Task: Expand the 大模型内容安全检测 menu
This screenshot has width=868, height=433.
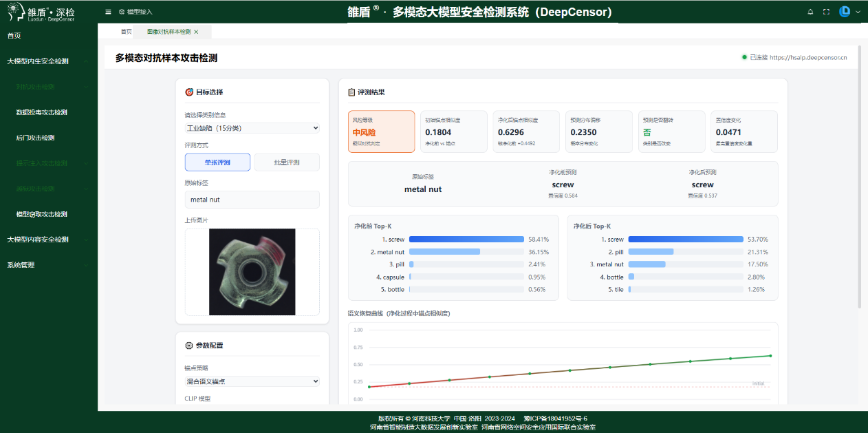Action: [49, 240]
